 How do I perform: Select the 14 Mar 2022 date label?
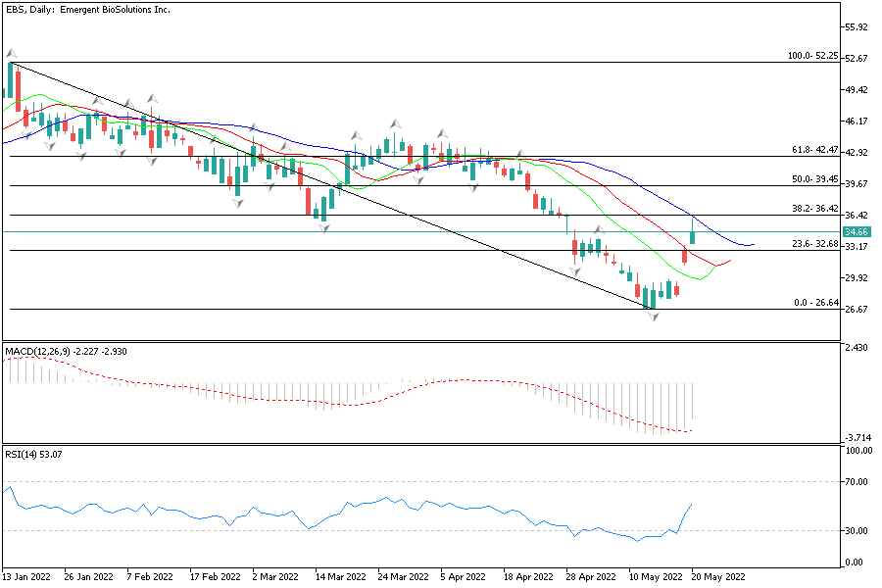(x=343, y=577)
